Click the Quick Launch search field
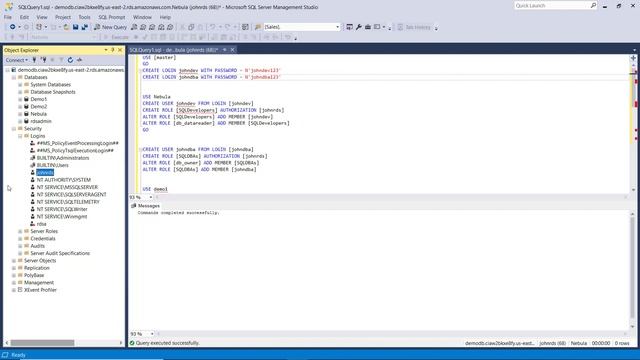The width and height of the screenshot is (640, 360). click(552, 6)
